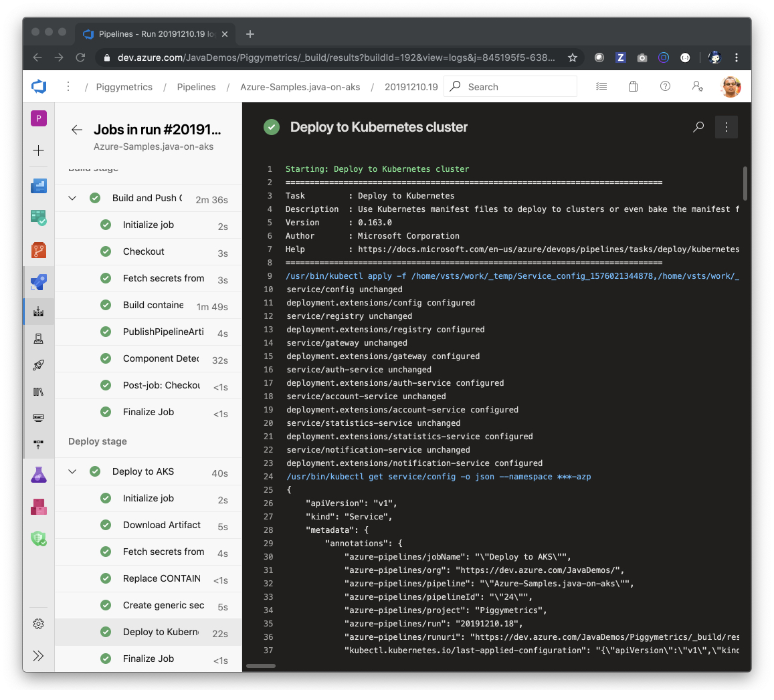Open a new browser tab
The image size is (774, 700).
coord(250,34)
